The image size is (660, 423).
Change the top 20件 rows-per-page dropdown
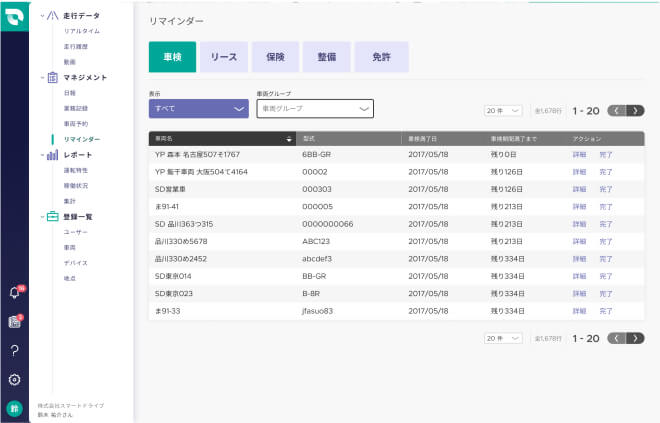(x=503, y=110)
